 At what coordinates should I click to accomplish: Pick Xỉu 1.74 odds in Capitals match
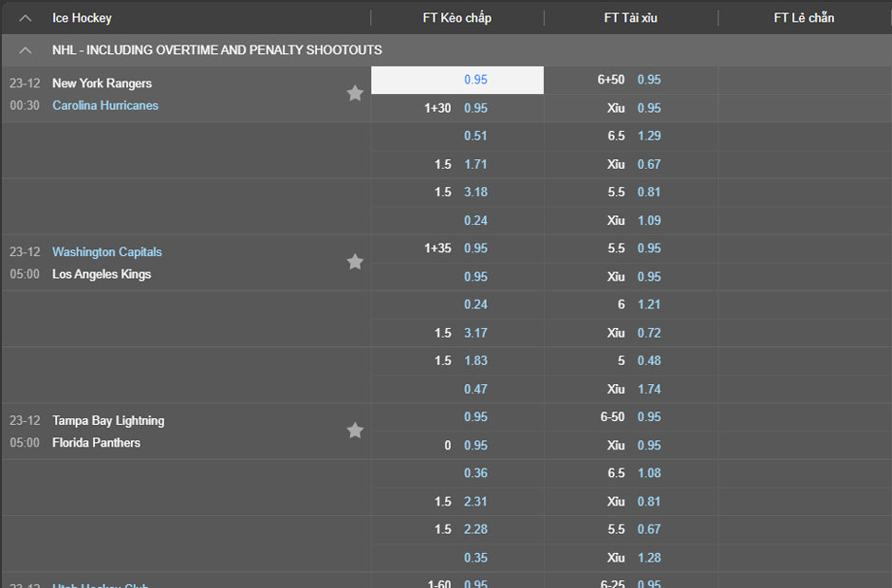pyautogui.click(x=649, y=389)
